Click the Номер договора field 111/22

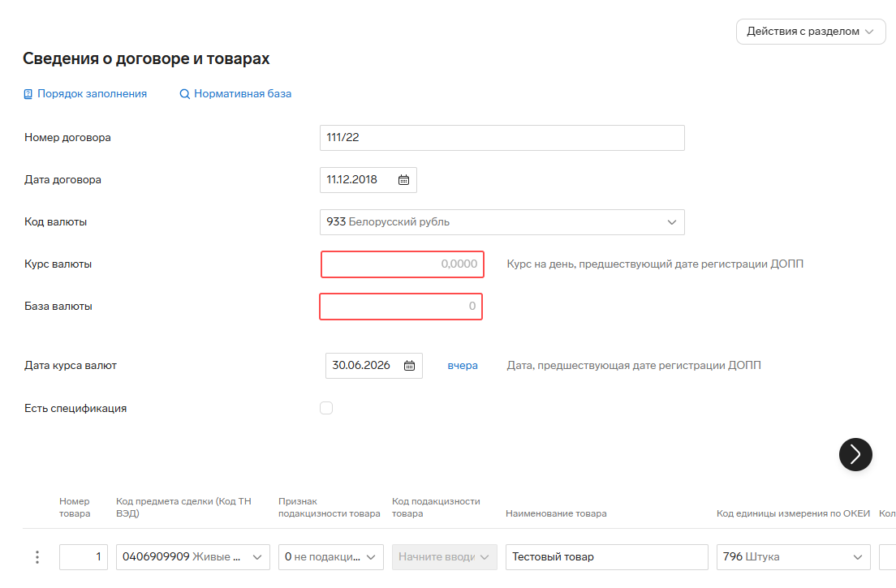[x=502, y=138]
